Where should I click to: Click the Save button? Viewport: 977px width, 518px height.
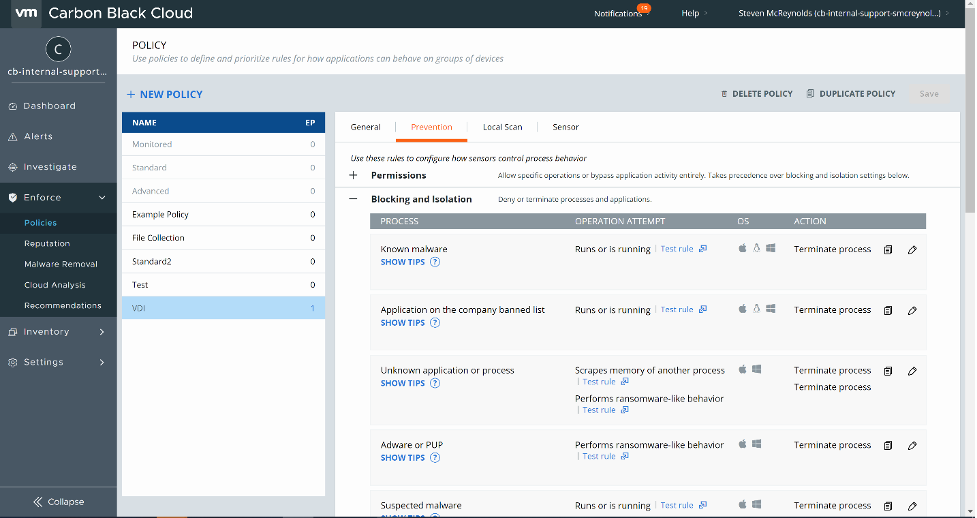[x=929, y=94]
